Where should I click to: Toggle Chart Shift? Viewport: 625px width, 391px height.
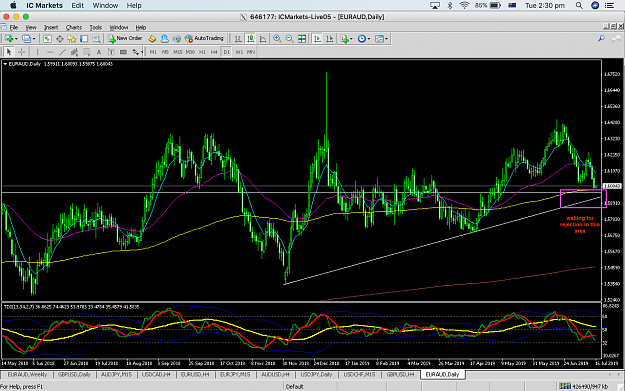coord(330,39)
